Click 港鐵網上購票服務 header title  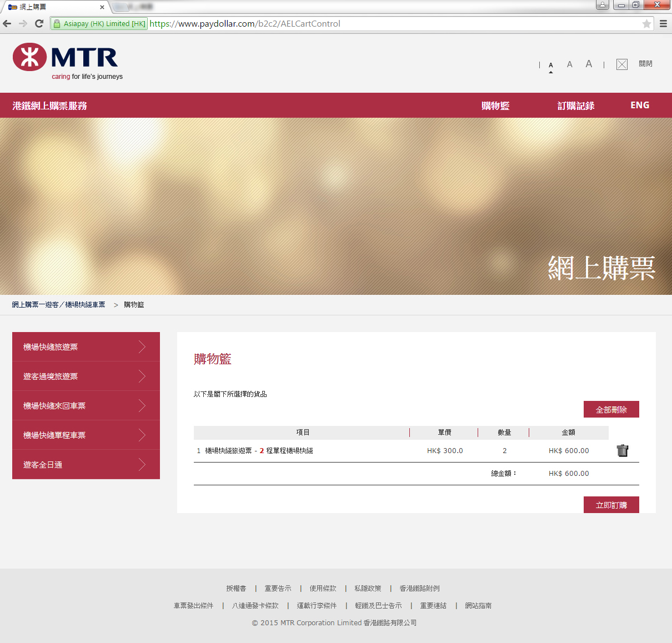pyautogui.click(x=50, y=106)
